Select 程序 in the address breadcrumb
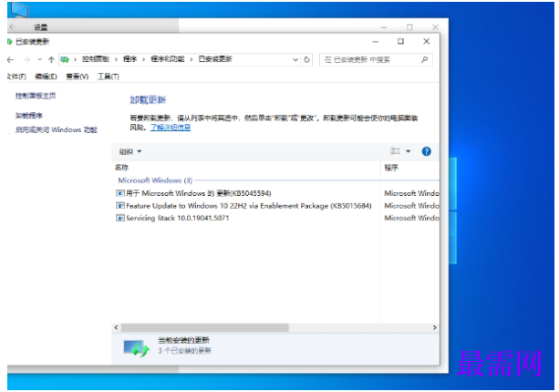The height and width of the screenshot is (392, 559). coord(129,59)
